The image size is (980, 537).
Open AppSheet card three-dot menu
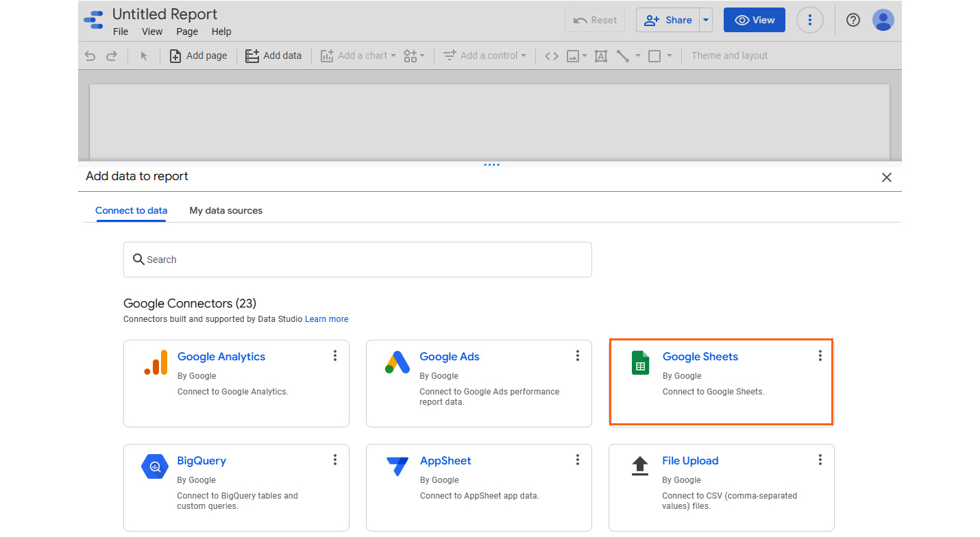point(578,460)
